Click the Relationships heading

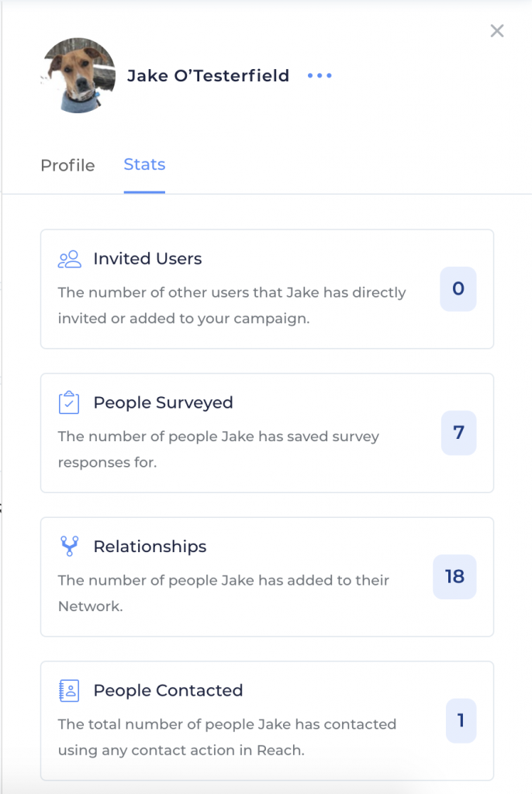(x=150, y=547)
